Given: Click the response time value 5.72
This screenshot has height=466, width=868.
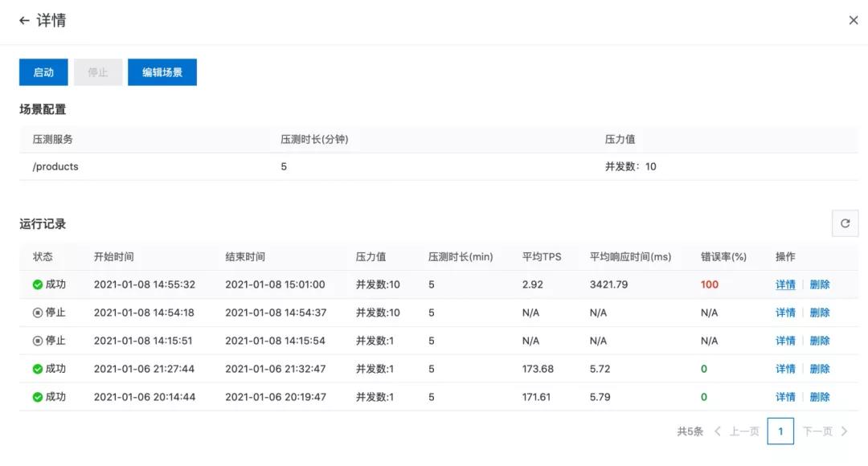Looking at the screenshot, I should click(600, 369).
